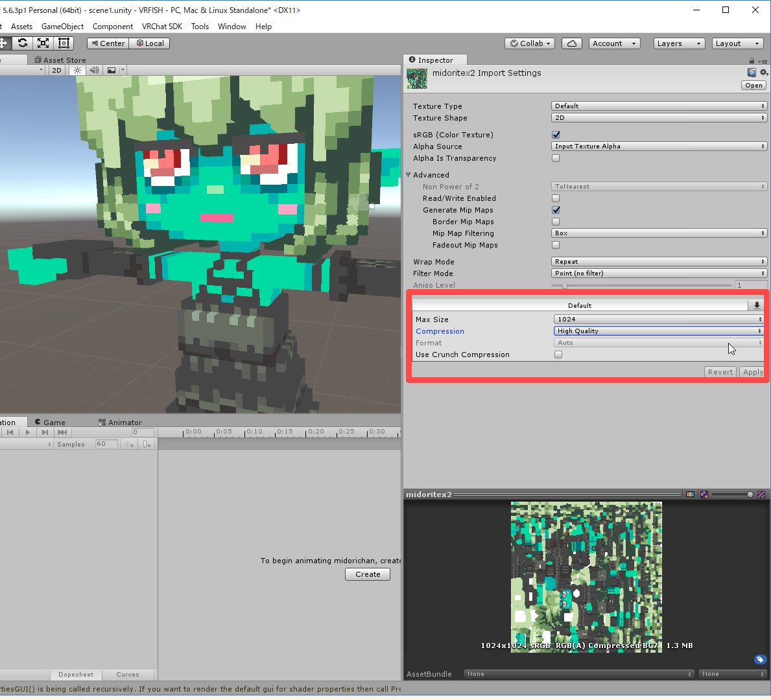
Task: Click the Apply button
Action: [752, 372]
